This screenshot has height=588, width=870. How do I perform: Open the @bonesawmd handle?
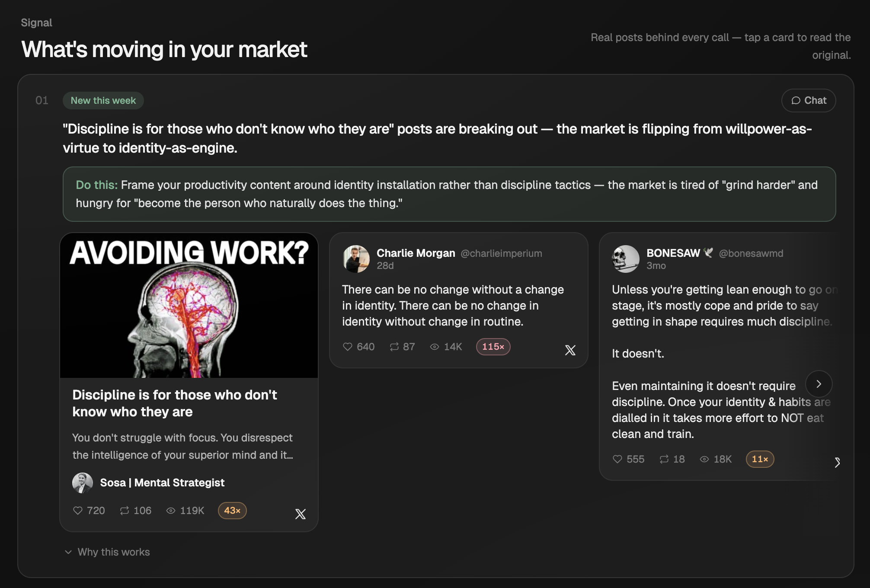pyautogui.click(x=751, y=253)
